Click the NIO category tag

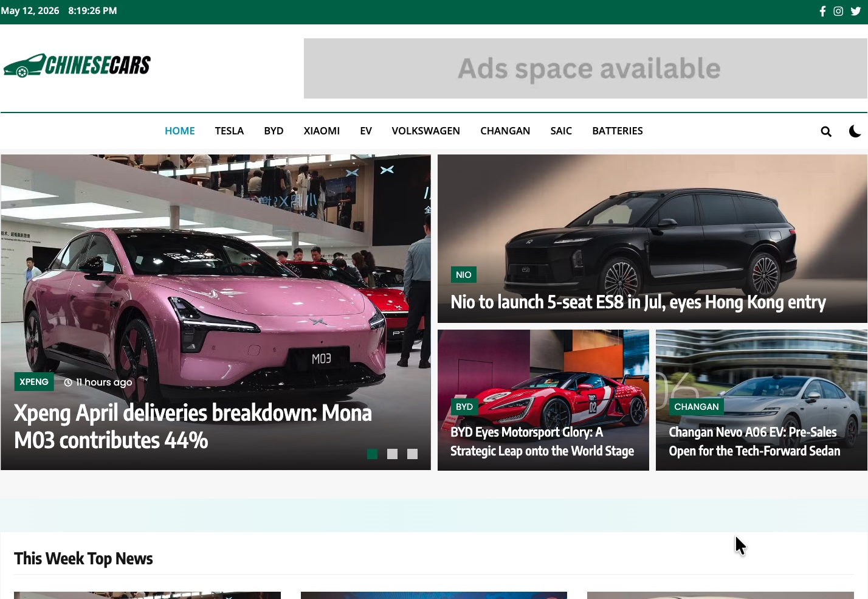pos(464,275)
